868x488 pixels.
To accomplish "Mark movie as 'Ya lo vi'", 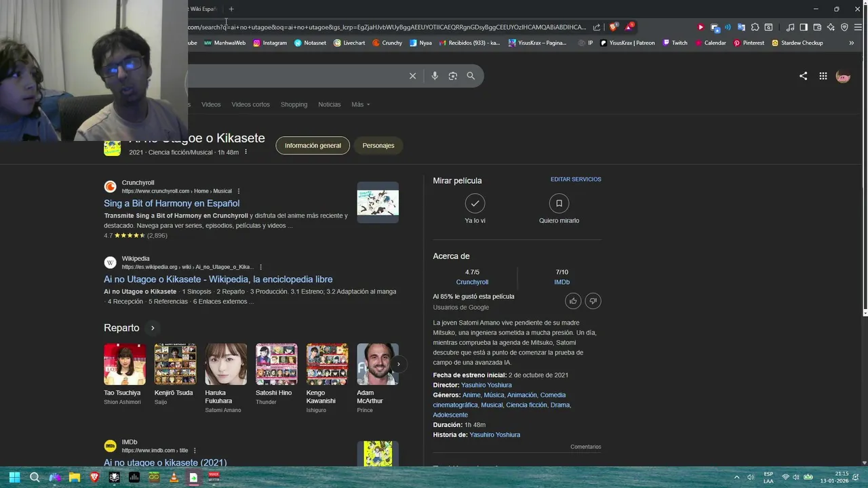I will coord(475,203).
